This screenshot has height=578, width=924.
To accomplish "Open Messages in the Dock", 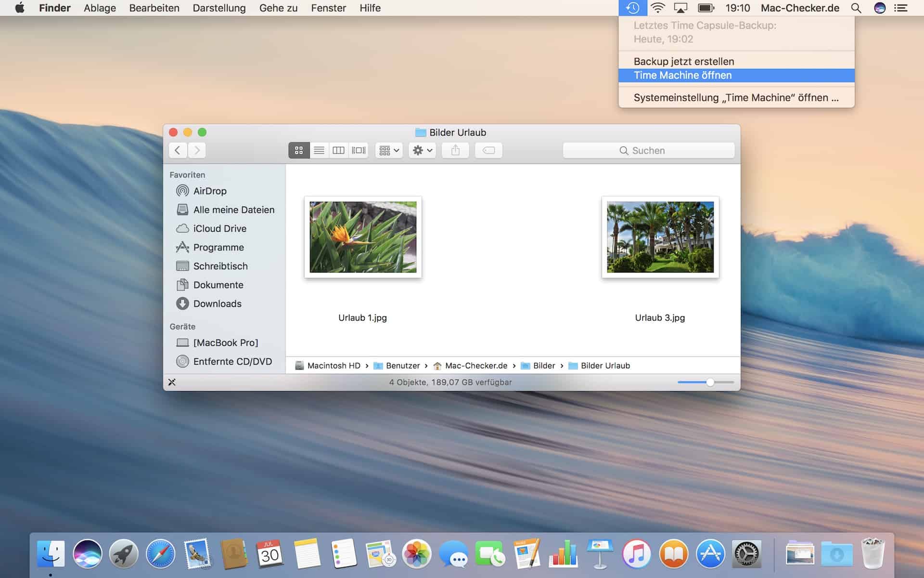I will click(x=453, y=554).
